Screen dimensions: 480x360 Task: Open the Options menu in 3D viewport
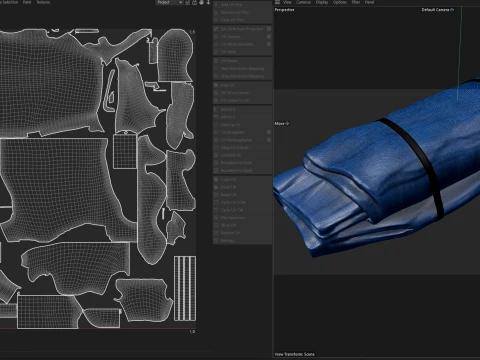(340, 2)
